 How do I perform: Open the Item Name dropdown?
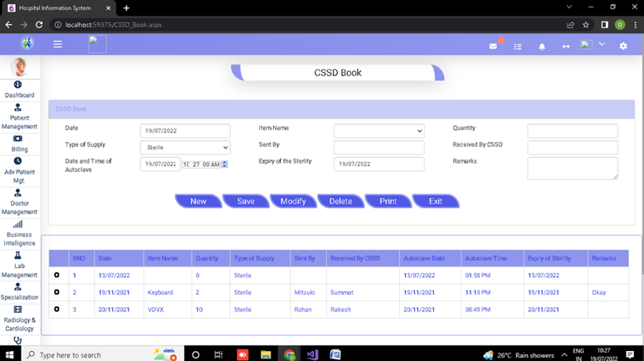[x=378, y=131]
